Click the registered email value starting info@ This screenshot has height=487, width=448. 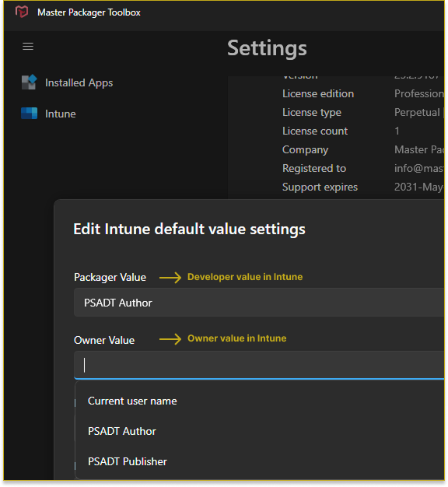click(418, 168)
